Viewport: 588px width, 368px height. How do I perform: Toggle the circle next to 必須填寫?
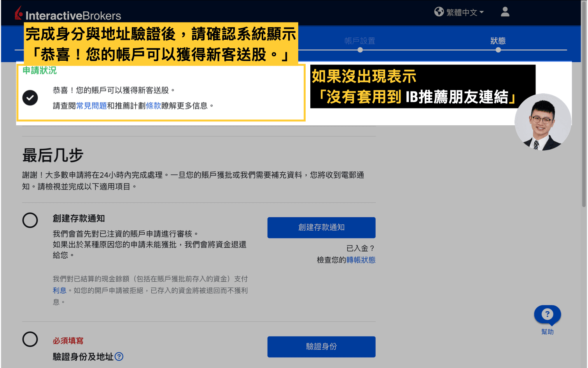click(30, 340)
